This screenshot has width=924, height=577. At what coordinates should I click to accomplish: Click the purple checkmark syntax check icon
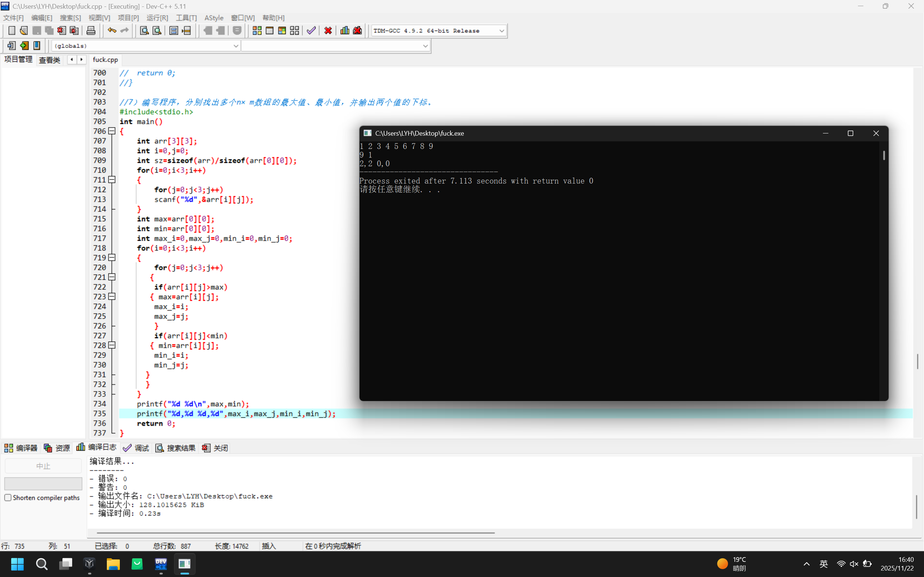[x=311, y=31]
